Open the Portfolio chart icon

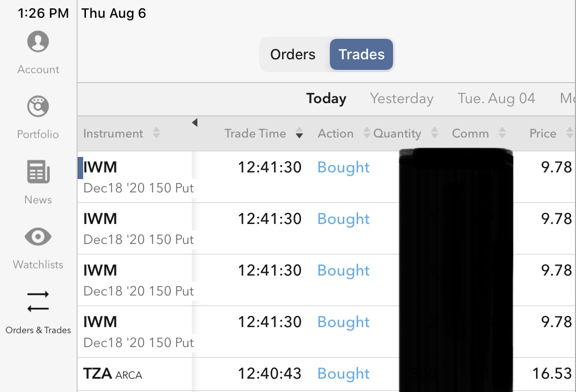tap(38, 106)
